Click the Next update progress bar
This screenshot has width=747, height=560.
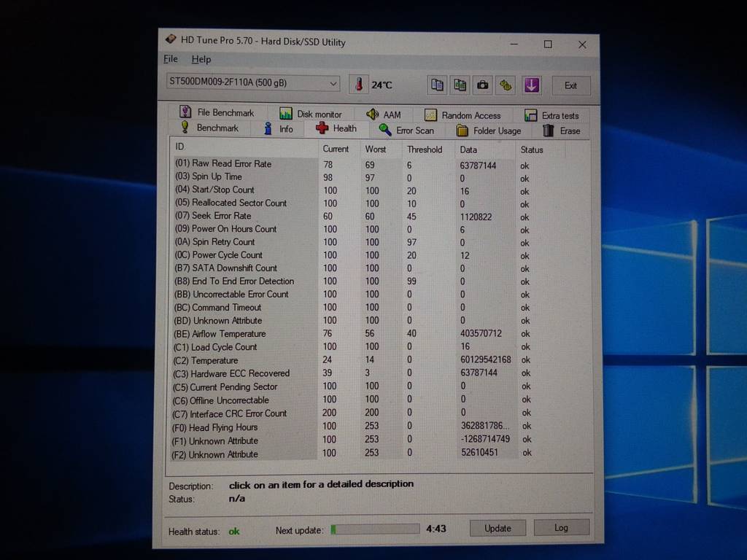pyautogui.click(x=375, y=529)
